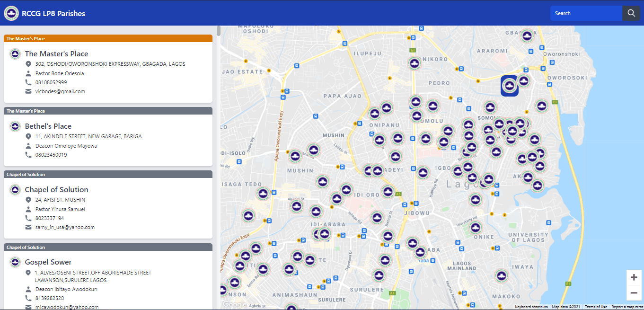
Task: Click the search magnifier button
Action: pos(631,13)
